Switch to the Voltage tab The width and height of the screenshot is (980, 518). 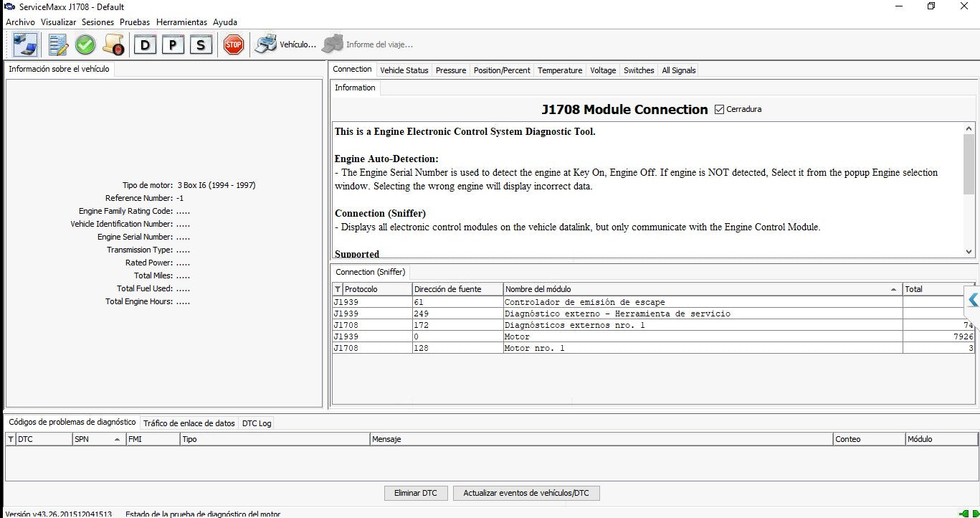click(x=603, y=70)
